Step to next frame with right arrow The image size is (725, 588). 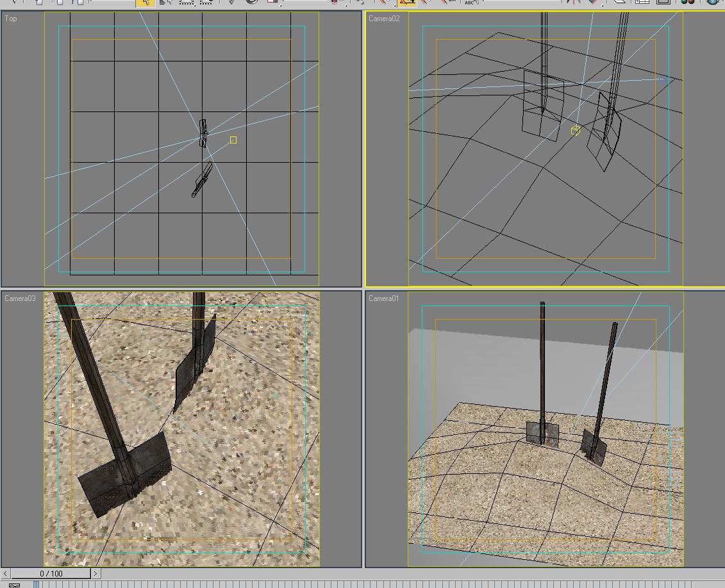coord(96,574)
